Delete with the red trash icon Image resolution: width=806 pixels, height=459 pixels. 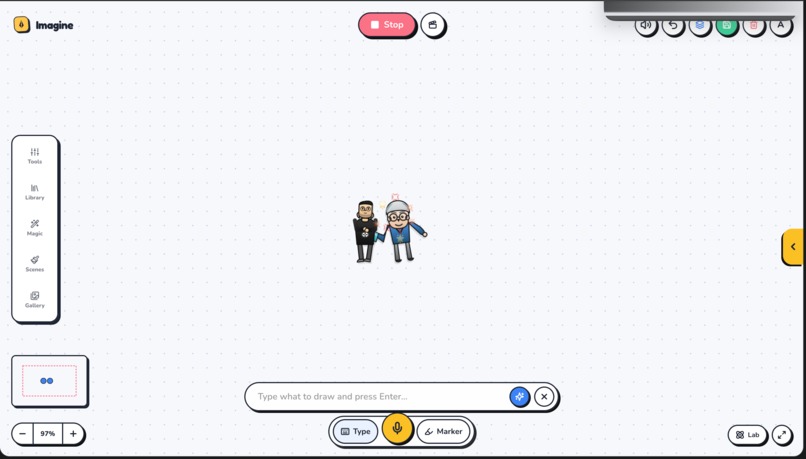(x=754, y=25)
